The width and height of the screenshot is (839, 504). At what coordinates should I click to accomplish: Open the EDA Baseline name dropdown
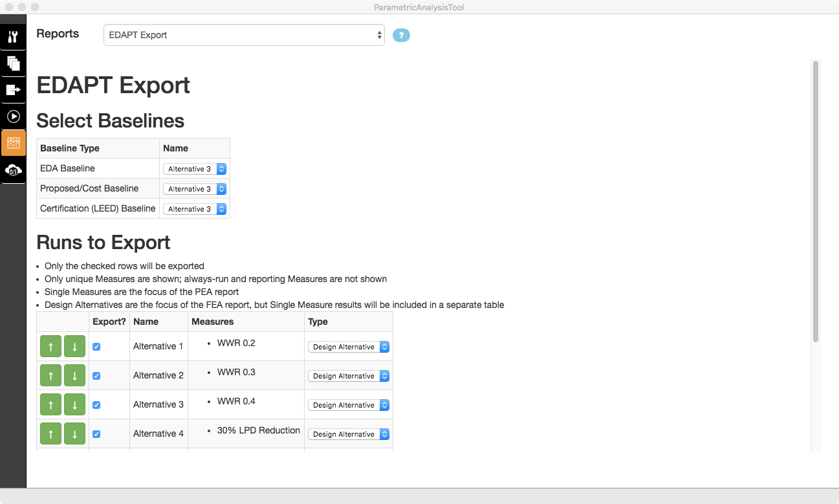[195, 168]
